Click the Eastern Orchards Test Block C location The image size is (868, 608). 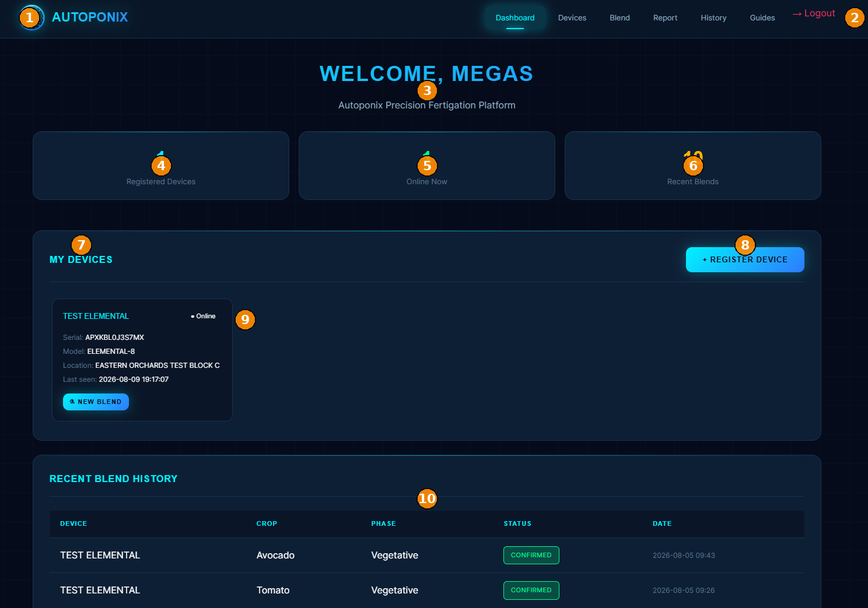(x=157, y=365)
